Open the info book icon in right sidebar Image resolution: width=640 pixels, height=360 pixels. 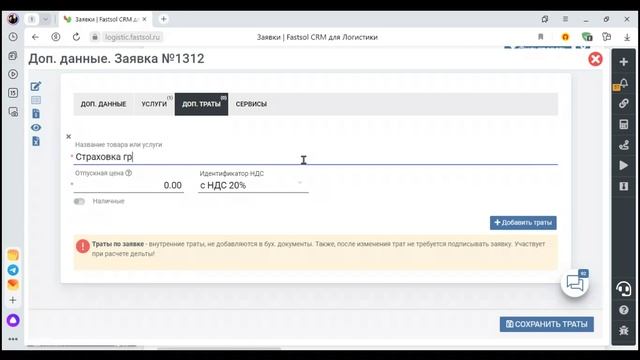[x=623, y=186]
